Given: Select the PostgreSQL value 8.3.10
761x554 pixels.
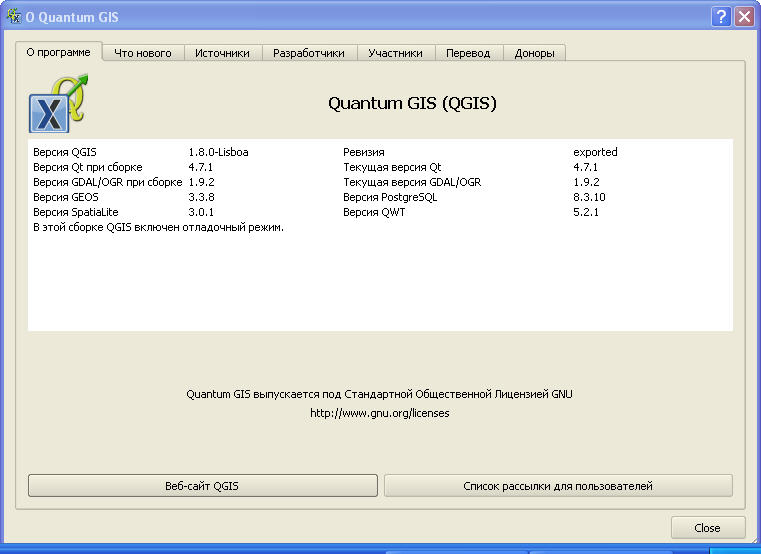Looking at the screenshot, I should click(589, 197).
